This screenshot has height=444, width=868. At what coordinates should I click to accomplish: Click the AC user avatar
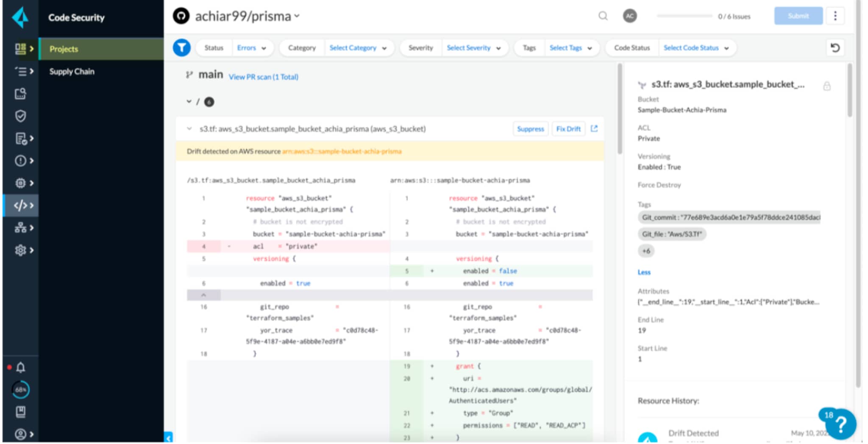(630, 16)
